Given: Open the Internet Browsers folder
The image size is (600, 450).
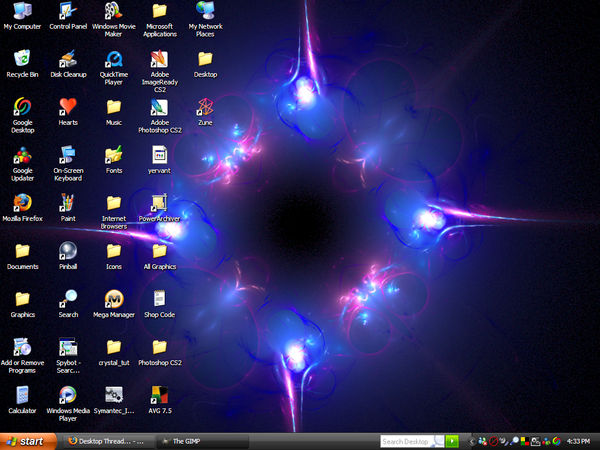Looking at the screenshot, I should point(114,211).
